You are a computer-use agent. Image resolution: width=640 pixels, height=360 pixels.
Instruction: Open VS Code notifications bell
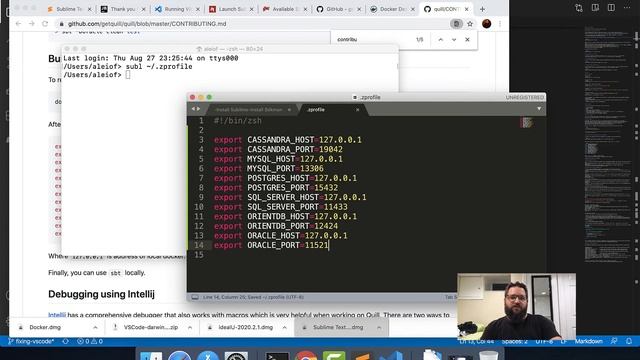point(629,341)
